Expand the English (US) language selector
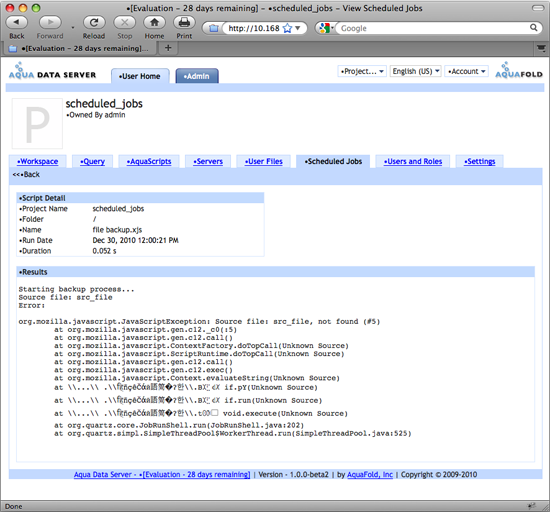The image size is (550, 512). click(415, 71)
